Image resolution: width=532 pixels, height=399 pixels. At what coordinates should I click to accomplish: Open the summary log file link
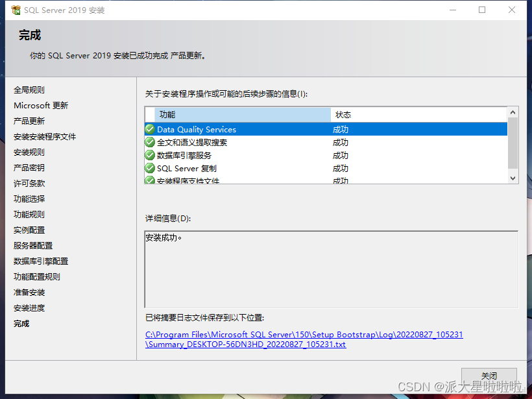(x=304, y=339)
